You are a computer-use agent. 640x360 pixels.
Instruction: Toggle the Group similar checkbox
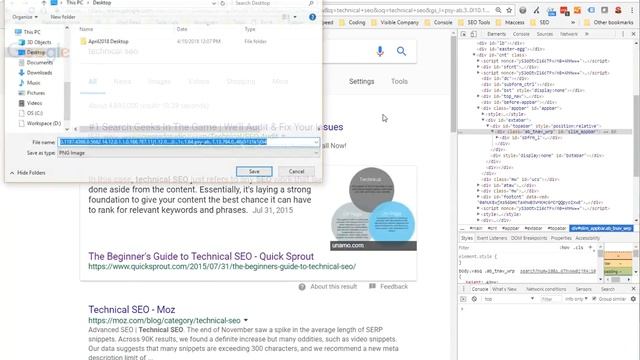[x=594, y=299]
